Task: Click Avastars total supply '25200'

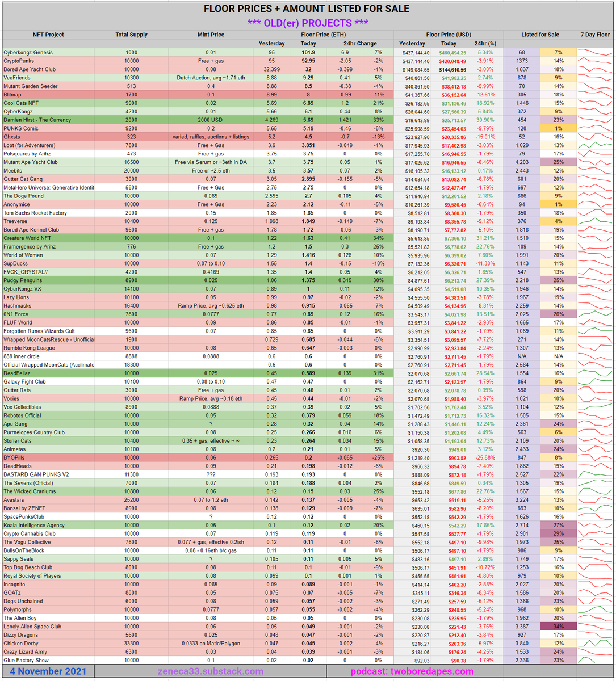Action: [131, 500]
